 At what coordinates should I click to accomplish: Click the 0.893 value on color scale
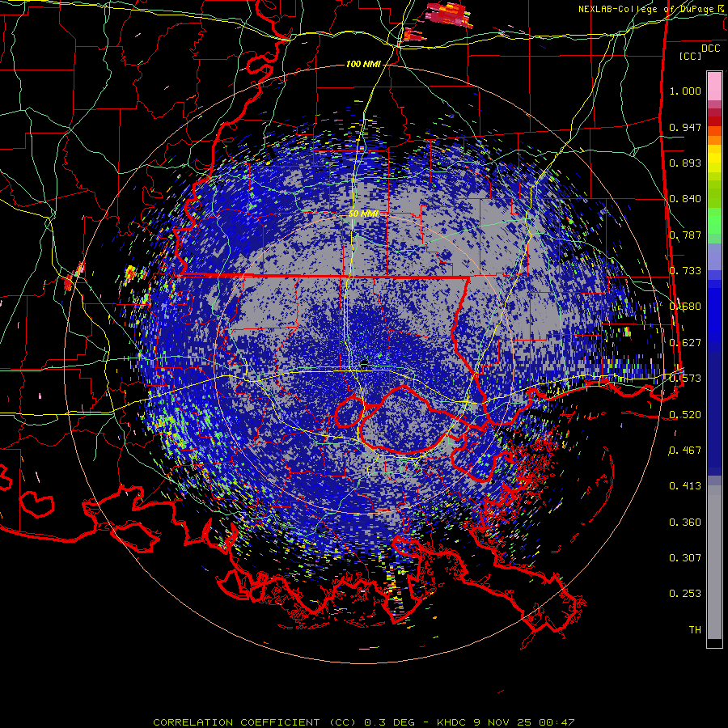685,163
